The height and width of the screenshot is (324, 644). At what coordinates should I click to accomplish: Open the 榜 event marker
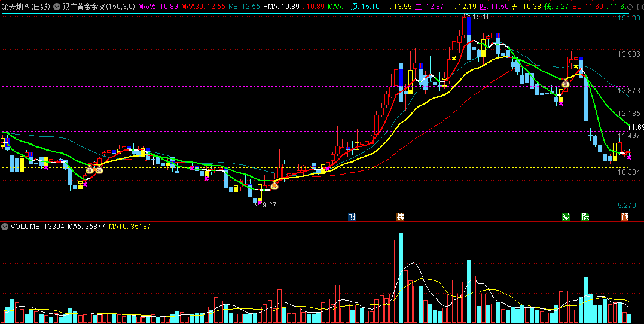click(401, 217)
